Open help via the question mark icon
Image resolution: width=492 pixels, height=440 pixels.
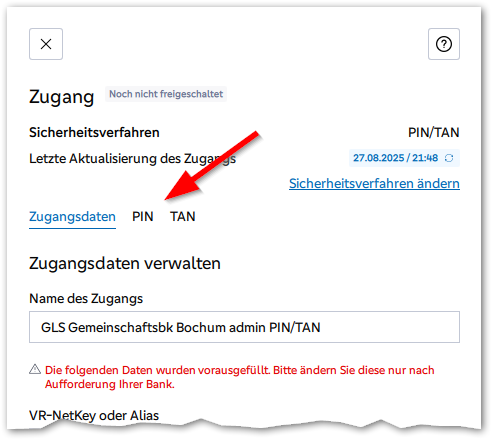pyautogui.click(x=444, y=44)
